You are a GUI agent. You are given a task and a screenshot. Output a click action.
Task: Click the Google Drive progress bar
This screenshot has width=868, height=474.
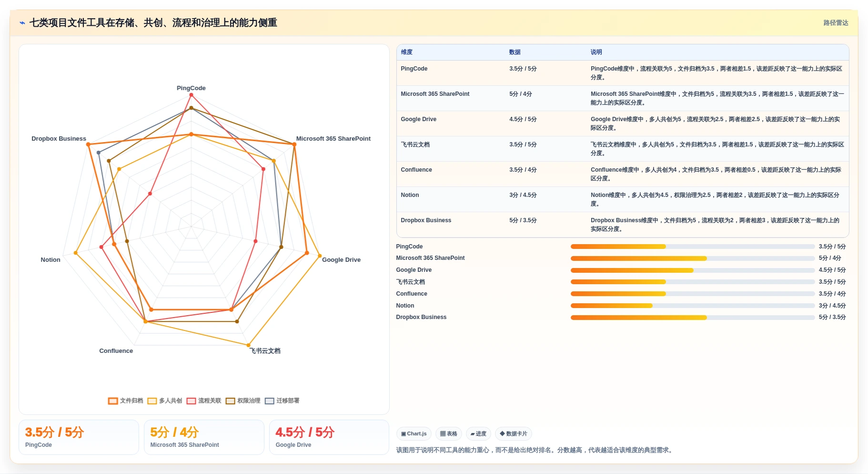693,270
